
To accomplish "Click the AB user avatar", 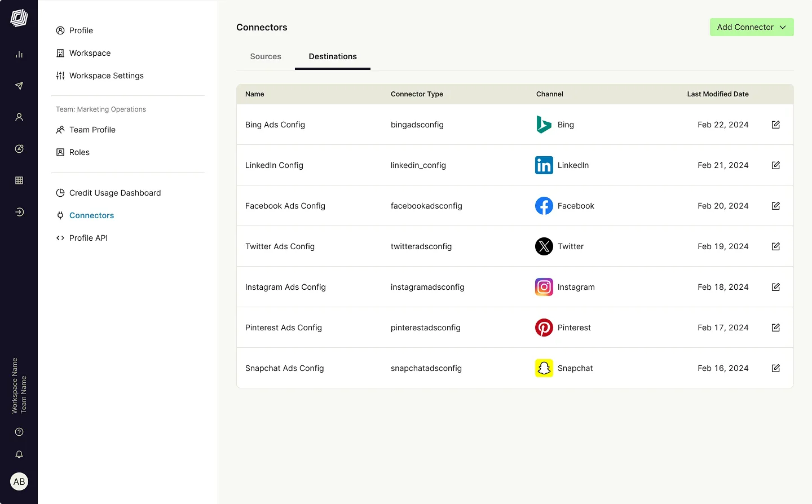I will point(19,481).
